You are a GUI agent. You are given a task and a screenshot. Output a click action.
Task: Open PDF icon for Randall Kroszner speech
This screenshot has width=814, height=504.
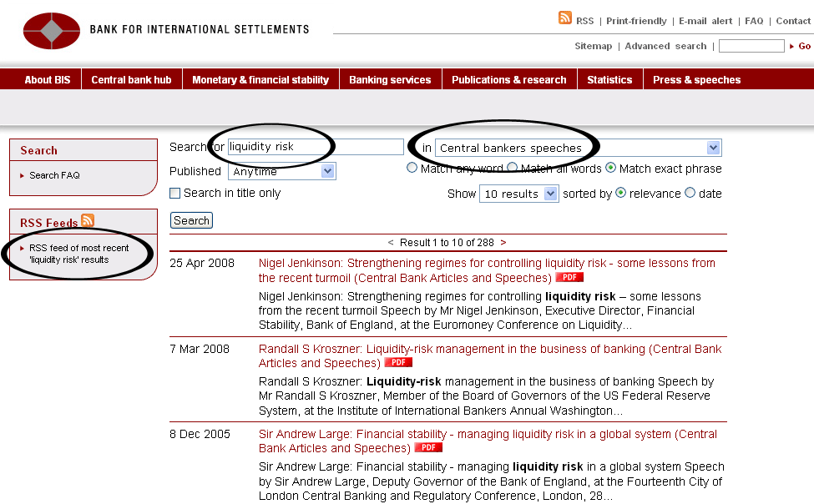pos(398,362)
